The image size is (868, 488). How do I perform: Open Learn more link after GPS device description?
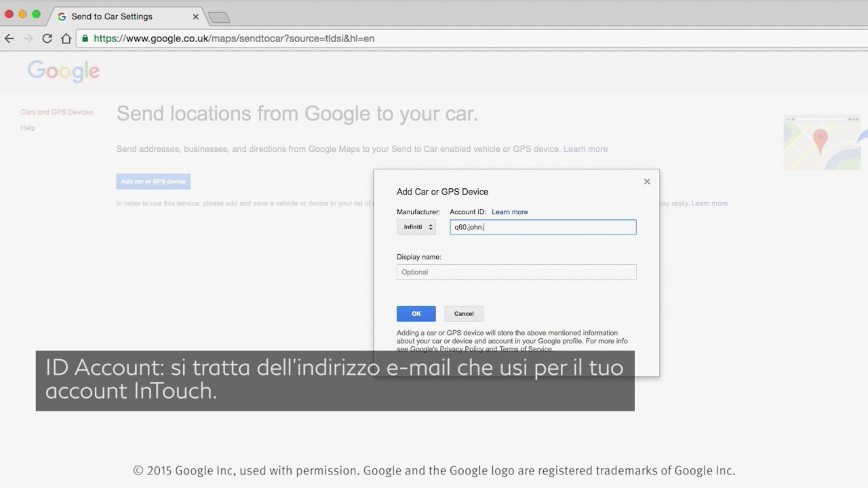(585, 149)
